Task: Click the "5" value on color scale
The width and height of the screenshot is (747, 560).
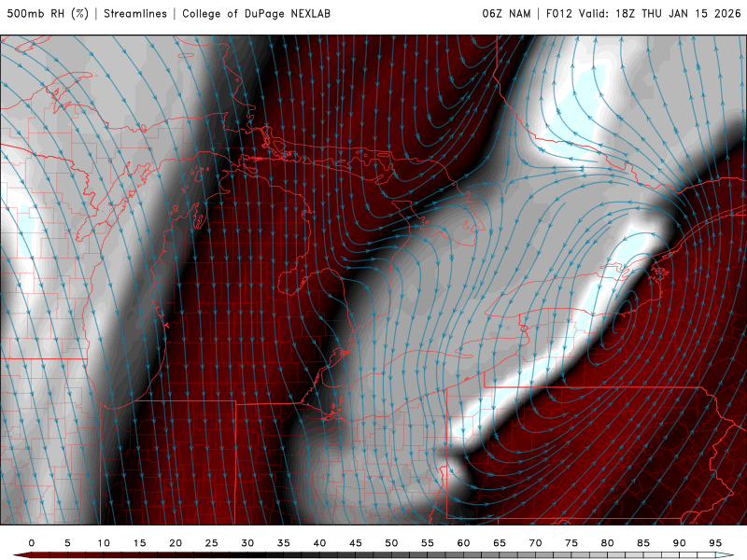Action: pos(67,543)
